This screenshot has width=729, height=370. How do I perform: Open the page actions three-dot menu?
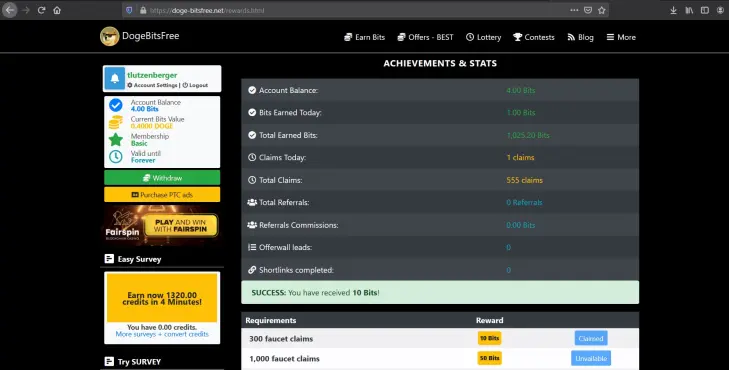pos(574,10)
